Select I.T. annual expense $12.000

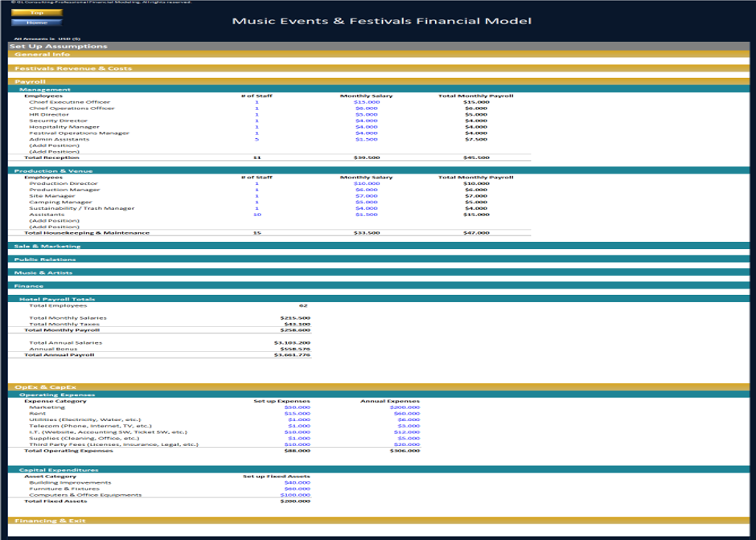click(x=406, y=432)
